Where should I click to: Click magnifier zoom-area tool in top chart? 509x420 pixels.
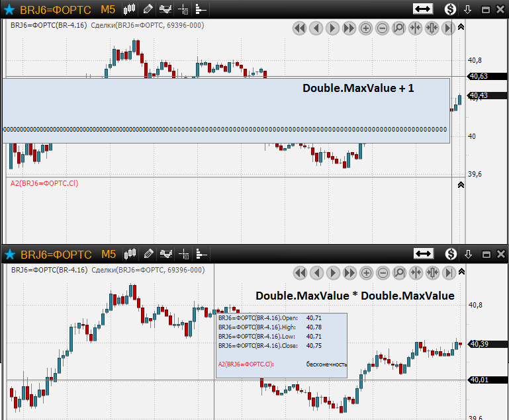coord(398,28)
